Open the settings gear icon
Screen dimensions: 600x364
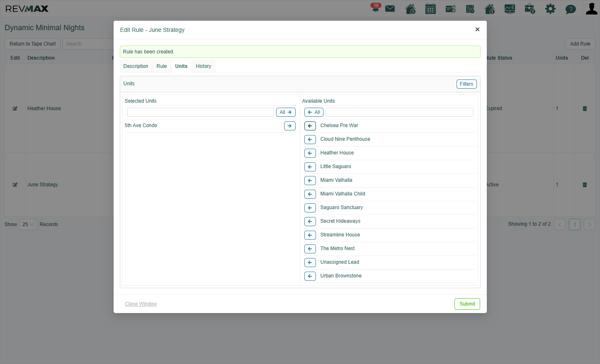click(x=550, y=9)
